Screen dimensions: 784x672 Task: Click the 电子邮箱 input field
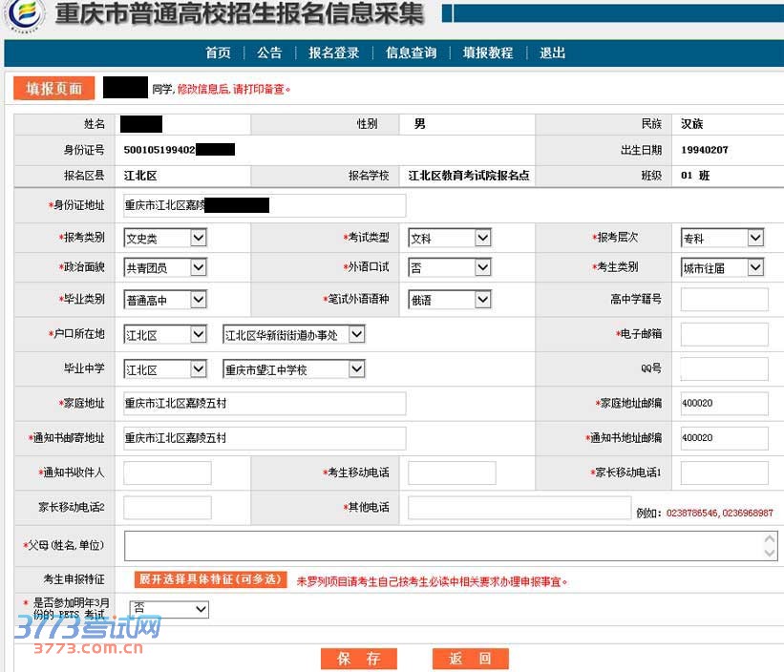(x=724, y=334)
